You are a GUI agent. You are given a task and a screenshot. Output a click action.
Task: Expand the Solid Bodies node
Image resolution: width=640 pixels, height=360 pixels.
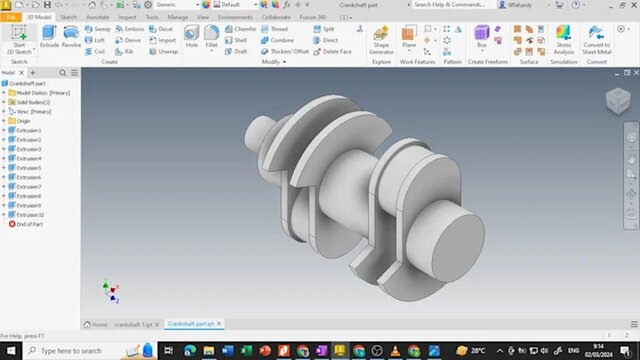click(4, 102)
